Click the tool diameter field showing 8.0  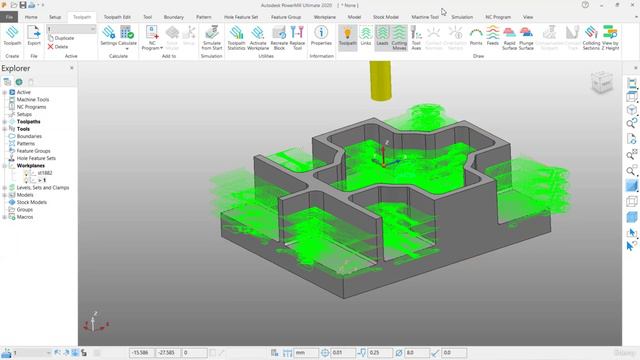coord(417,353)
